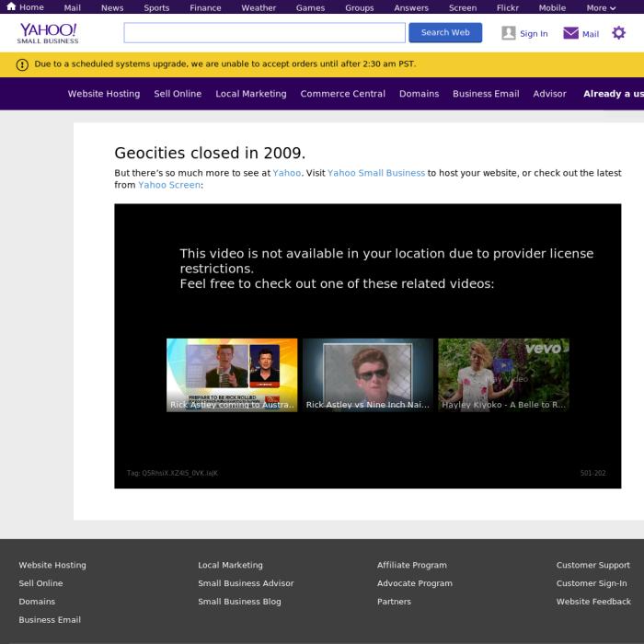The width and height of the screenshot is (644, 644).
Task: Follow the Yahoo Small Business body link
Action: pyautogui.click(x=376, y=173)
